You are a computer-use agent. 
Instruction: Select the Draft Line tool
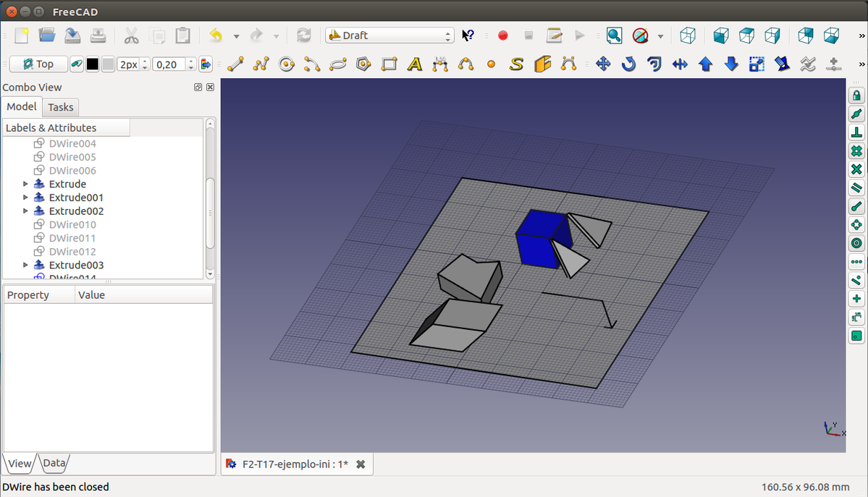pyautogui.click(x=235, y=64)
